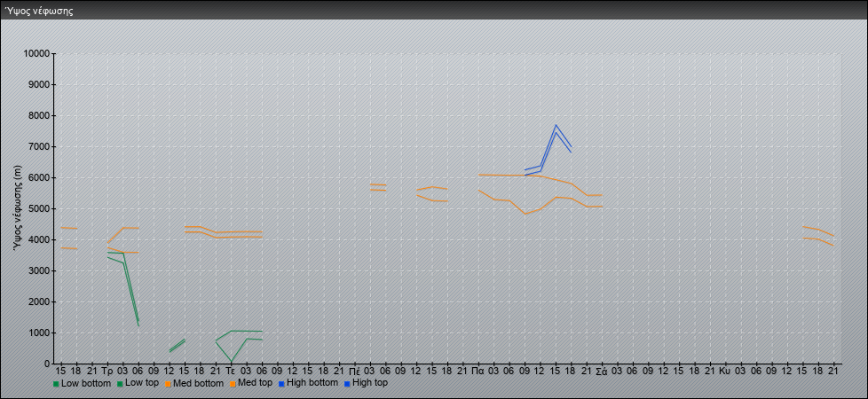Image resolution: width=868 pixels, height=399 pixels.
Task: Click the blue high cloud peak near 7700 m
Action: click(x=556, y=125)
